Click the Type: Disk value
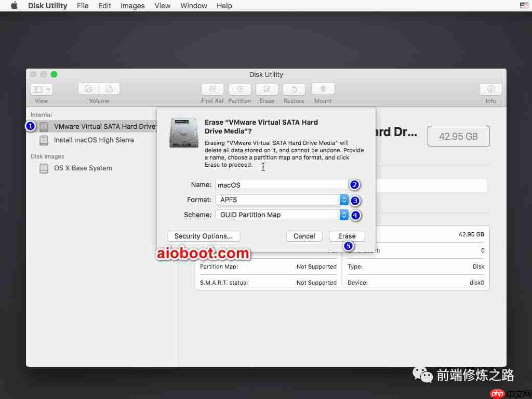This screenshot has width=532, height=399. tap(478, 267)
